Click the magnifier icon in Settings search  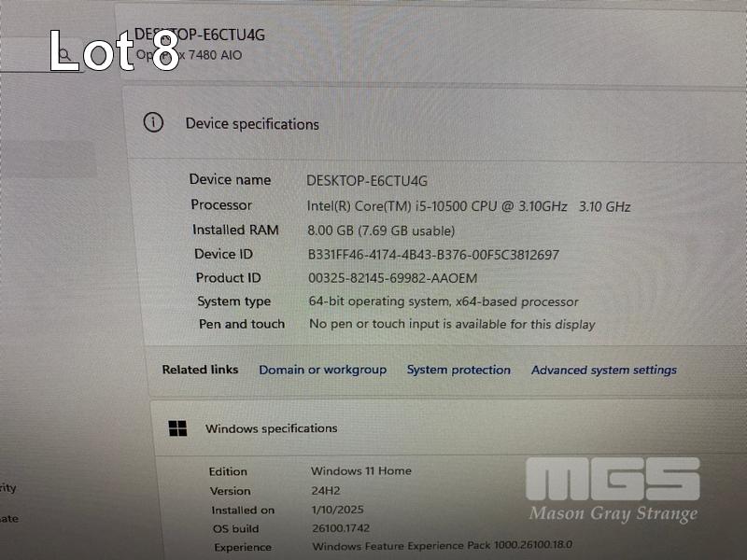click(x=65, y=55)
